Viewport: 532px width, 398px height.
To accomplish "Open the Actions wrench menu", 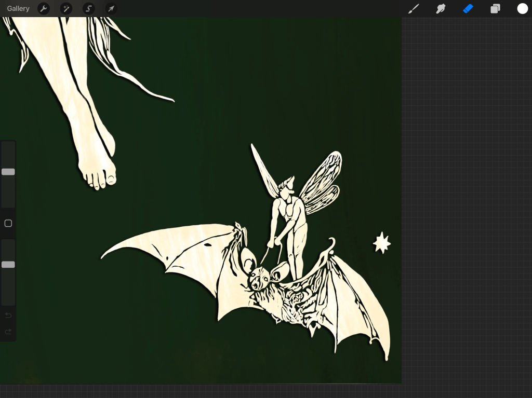I will click(44, 9).
